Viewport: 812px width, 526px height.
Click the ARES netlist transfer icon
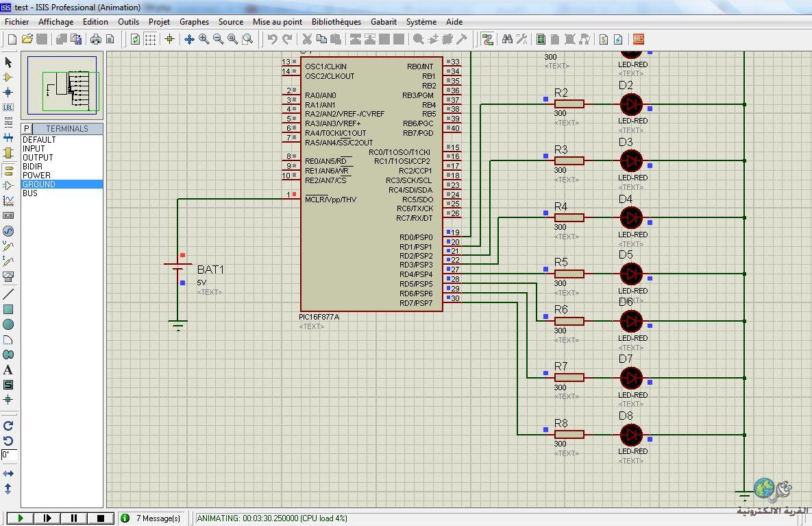pos(639,39)
